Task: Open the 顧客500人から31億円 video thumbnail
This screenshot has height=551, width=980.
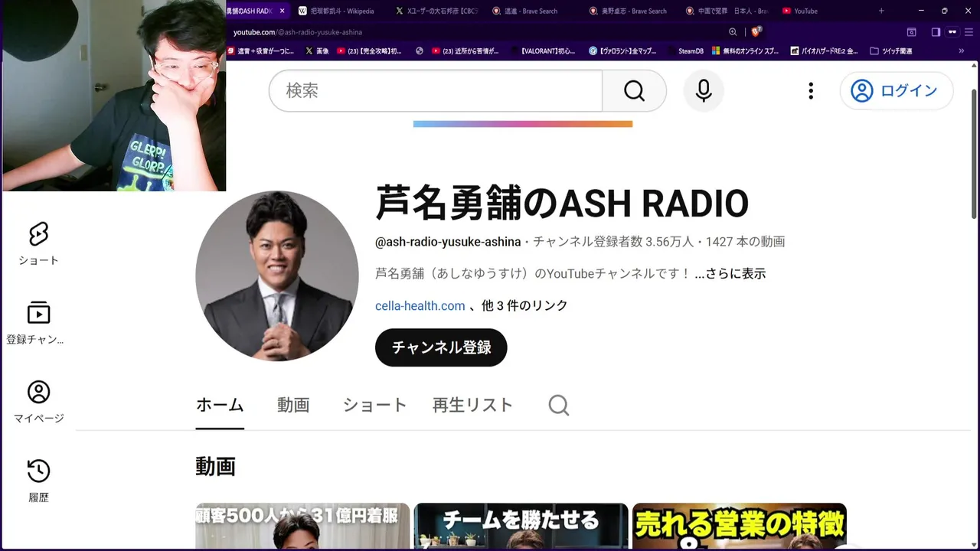Action: tap(302, 527)
